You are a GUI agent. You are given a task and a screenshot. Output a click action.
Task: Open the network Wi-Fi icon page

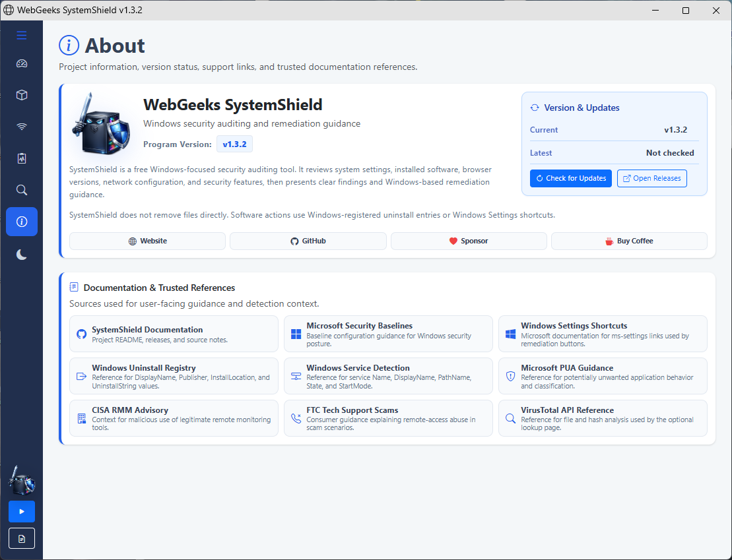pyautogui.click(x=22, y=127)
